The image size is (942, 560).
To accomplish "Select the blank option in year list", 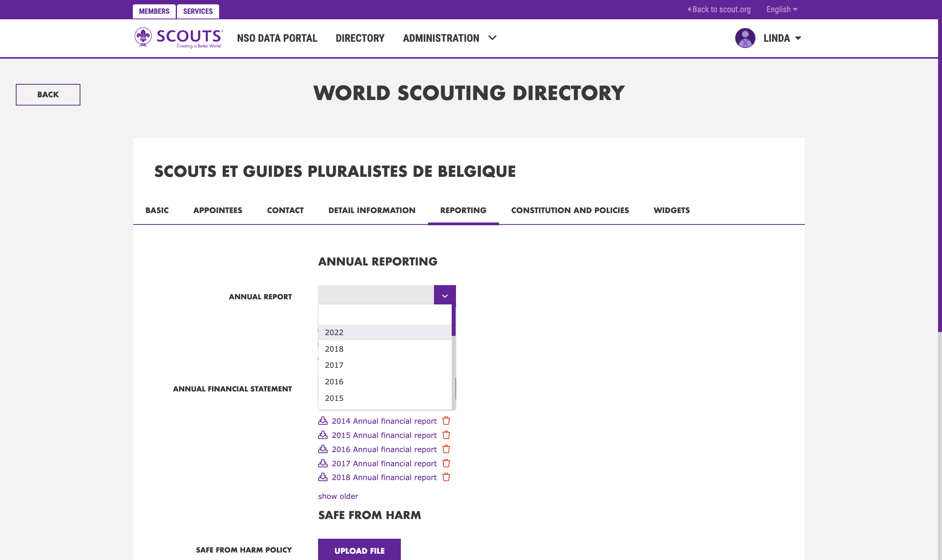I will (385, 315).
